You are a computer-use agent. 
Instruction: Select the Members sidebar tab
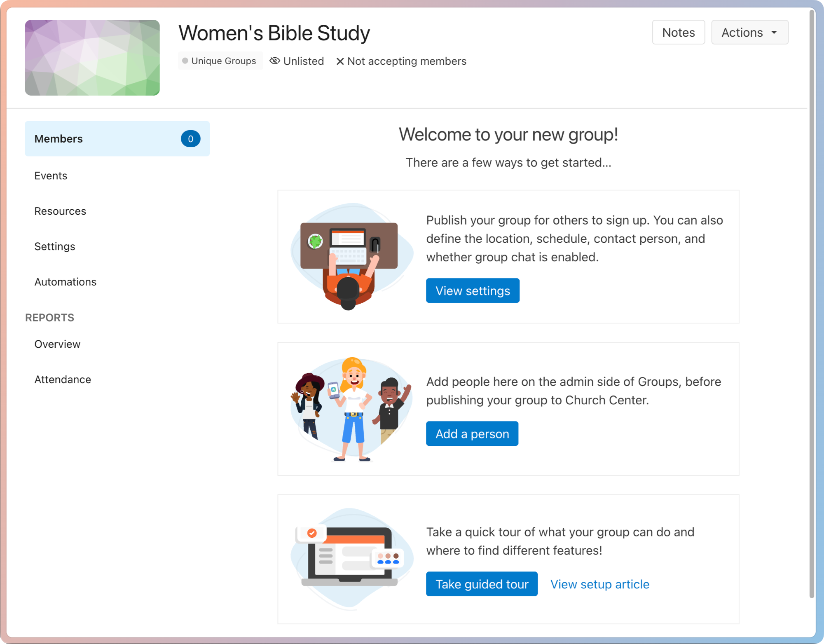click(x=59, y=139)
